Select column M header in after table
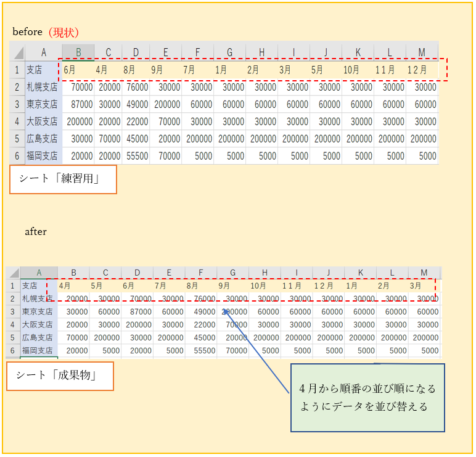The image size is (476, 457). [424, 273]
